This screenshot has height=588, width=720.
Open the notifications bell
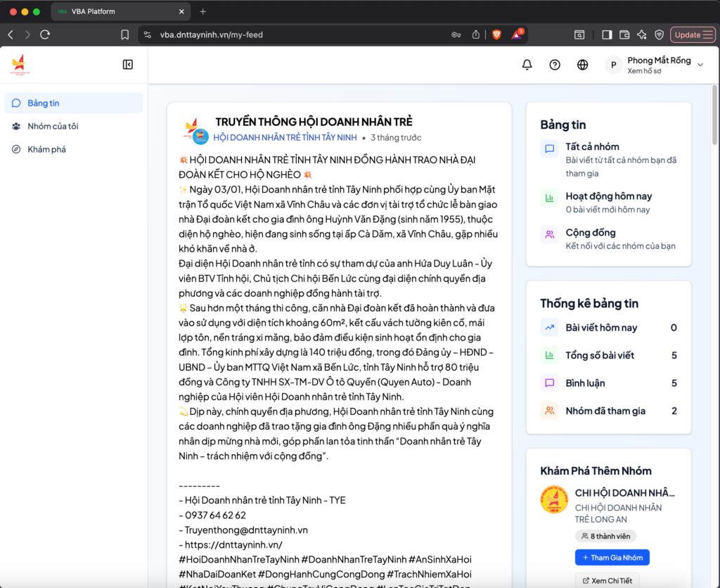coord(527,65)
